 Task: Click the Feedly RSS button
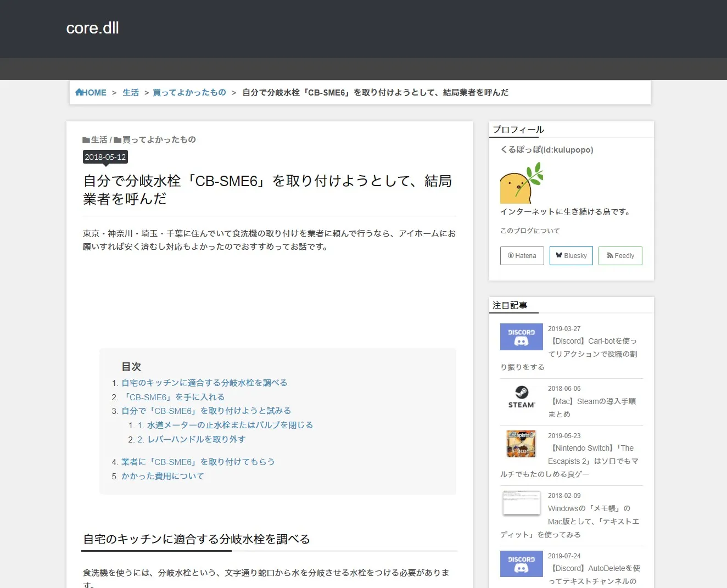point(620,256)
